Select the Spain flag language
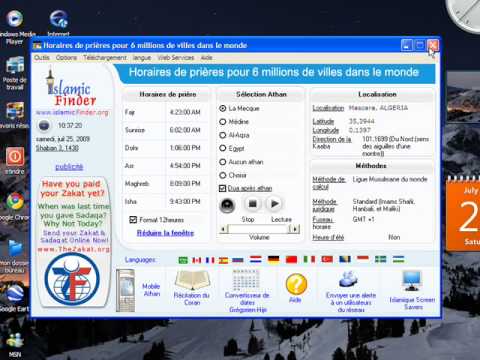Image resolution: width=480 pixels, height=360 pixels. coord(223,260)
